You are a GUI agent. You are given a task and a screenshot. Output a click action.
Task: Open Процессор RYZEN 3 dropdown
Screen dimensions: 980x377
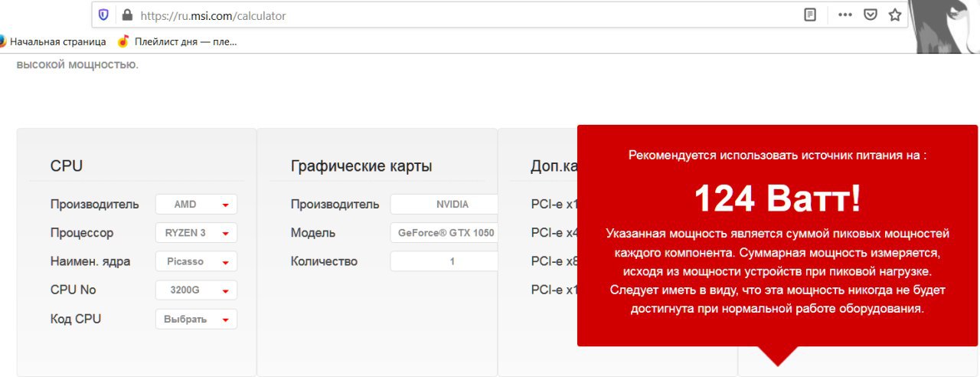point(196,233)
